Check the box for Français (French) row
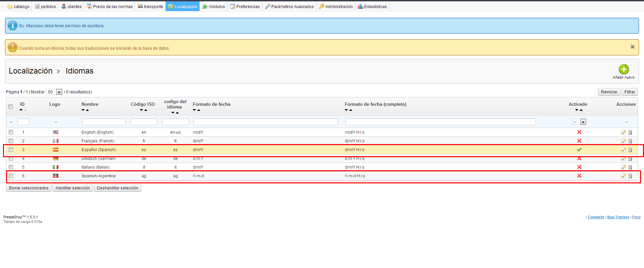This screenshot has width=644, height=268. tap(11, 141)
